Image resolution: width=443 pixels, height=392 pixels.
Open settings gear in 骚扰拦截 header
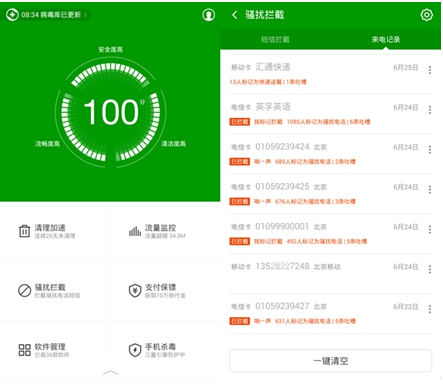pos(426,15)
